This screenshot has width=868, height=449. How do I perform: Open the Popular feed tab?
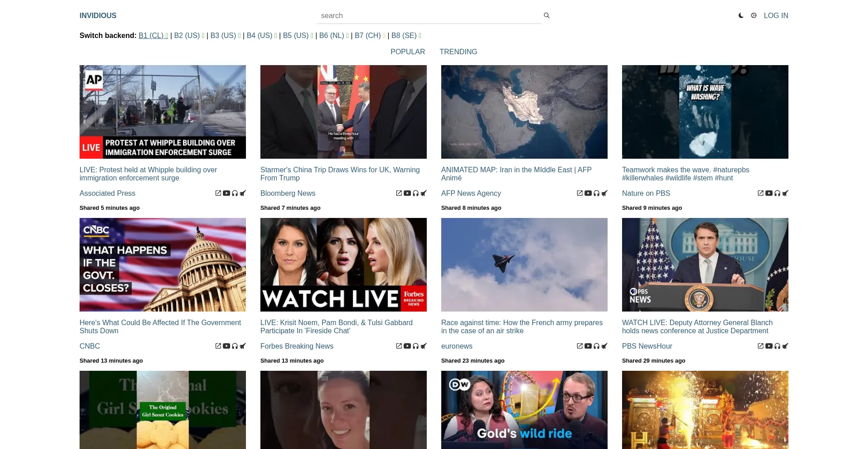408,52
